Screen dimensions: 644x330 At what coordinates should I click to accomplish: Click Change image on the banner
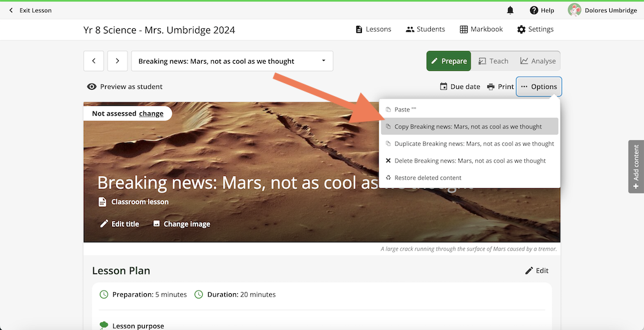[x=181, y=224]
